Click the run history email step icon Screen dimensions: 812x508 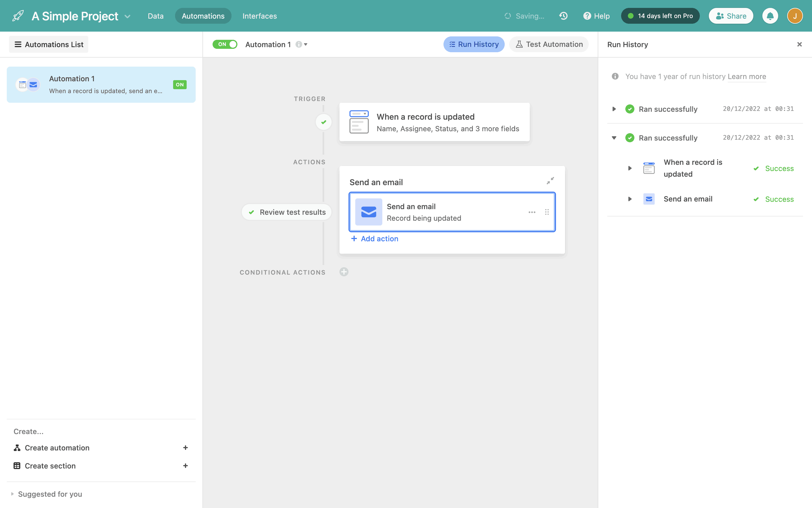tap(649, 199)
